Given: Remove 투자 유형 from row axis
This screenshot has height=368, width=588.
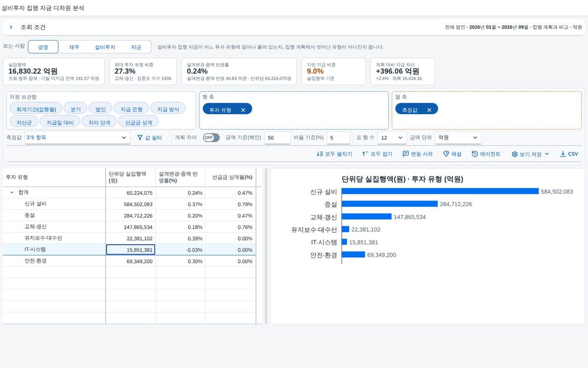Looking at the screenshot, I should (243, 110).
